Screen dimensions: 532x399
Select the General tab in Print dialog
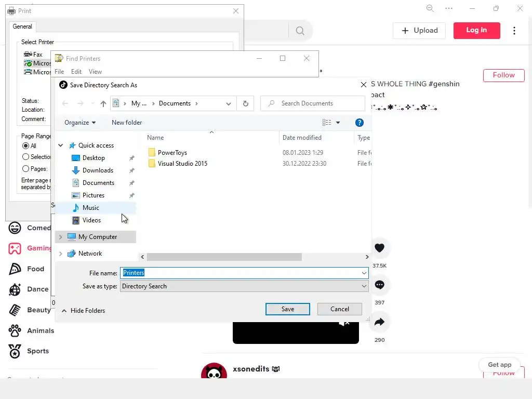22,26
